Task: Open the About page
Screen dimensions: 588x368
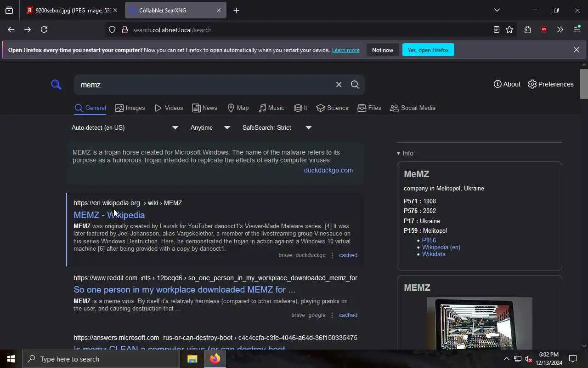Action: tap(507, 84)
